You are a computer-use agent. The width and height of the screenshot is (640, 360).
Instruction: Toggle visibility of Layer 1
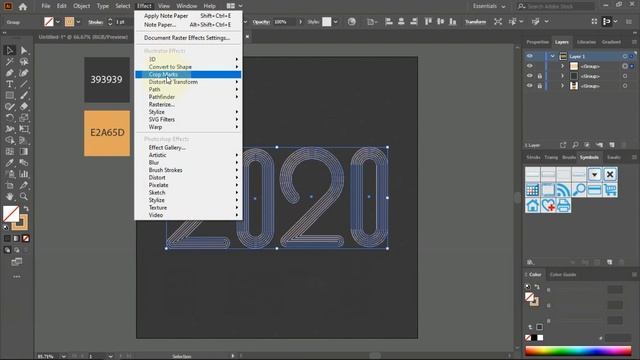pos(529,56)
